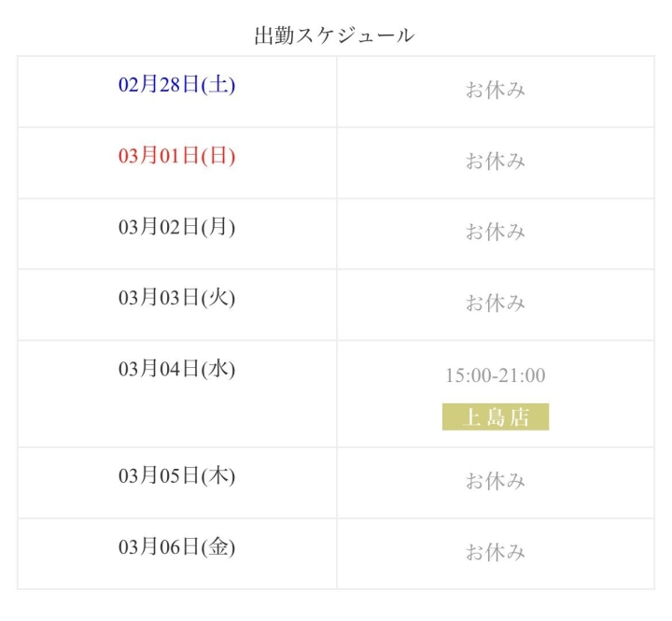672x621 pixels.
Task: Click お休み status for 03月01日
Action: pos(495,162)
